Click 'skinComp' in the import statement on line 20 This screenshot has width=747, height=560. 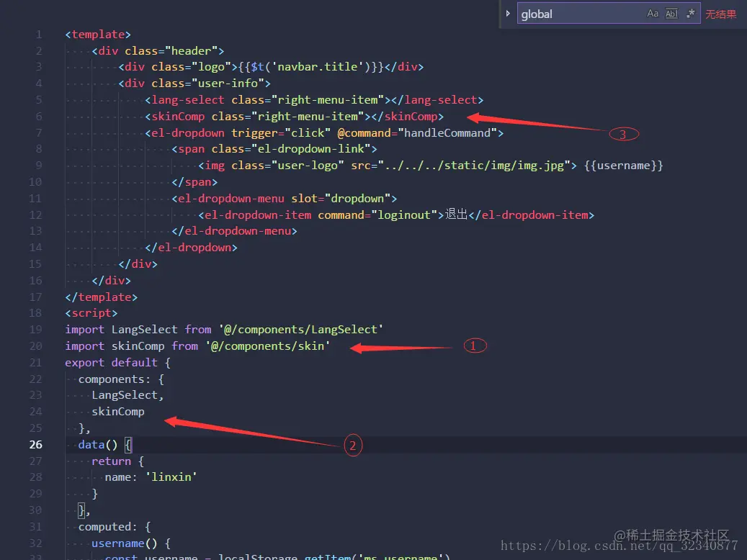[x=138, y=346]
